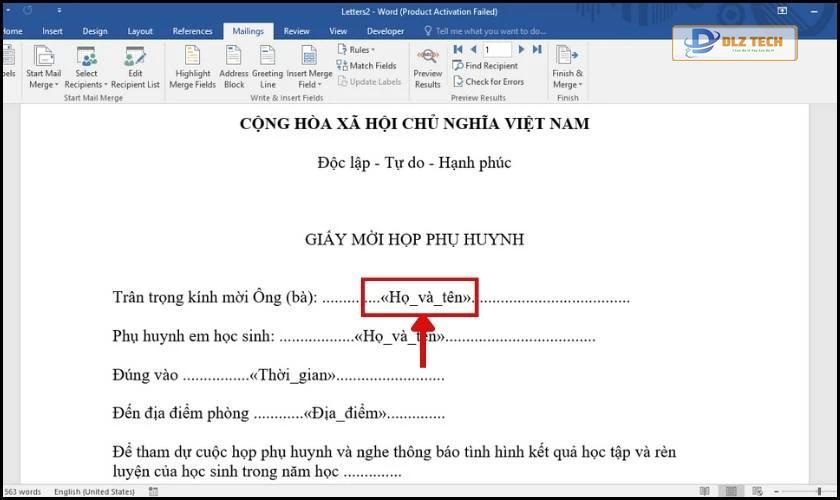Switch to Read Mode view
The width and height of the screenshot is (840, 500).
(704, 491)
